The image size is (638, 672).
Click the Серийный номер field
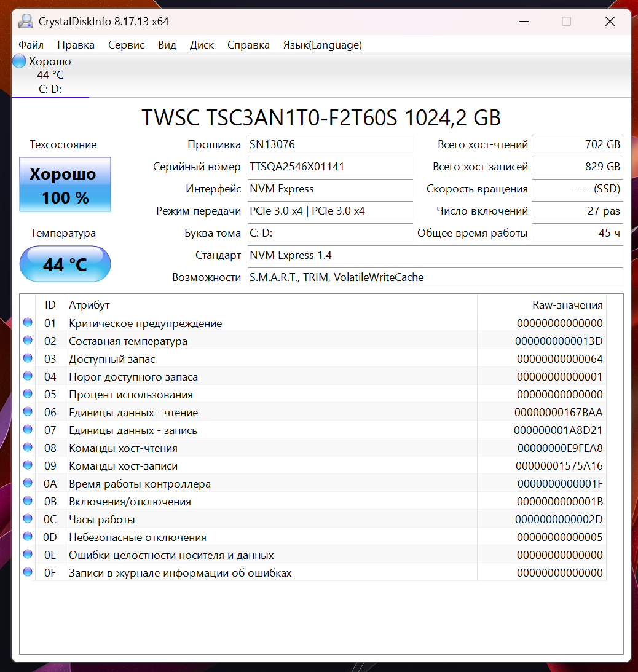tap(330, 167)
